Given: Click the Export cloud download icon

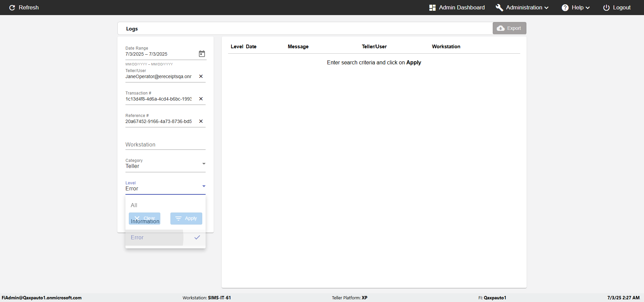Looking at the screenshot, I should [501, 28].
